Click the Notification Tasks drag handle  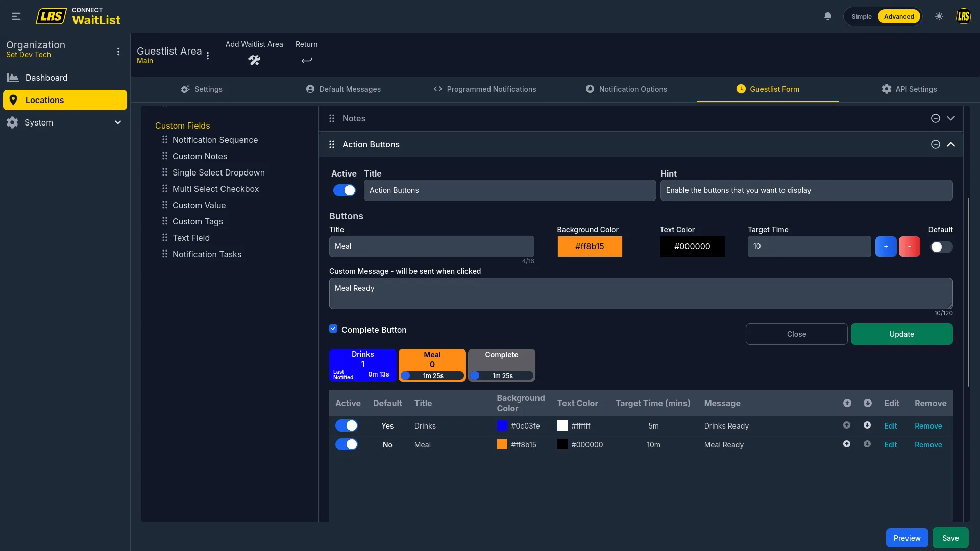165,254
